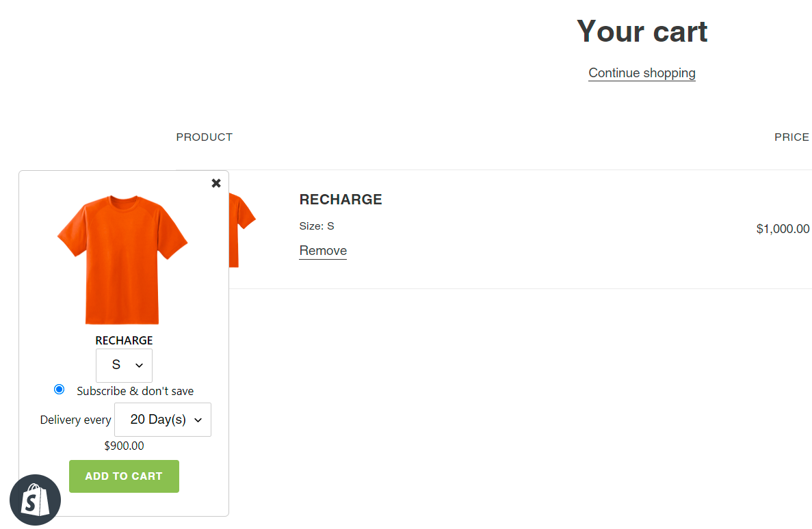Click the PRODUCT column header
812x529 pixels.
[x=205, y=137]
